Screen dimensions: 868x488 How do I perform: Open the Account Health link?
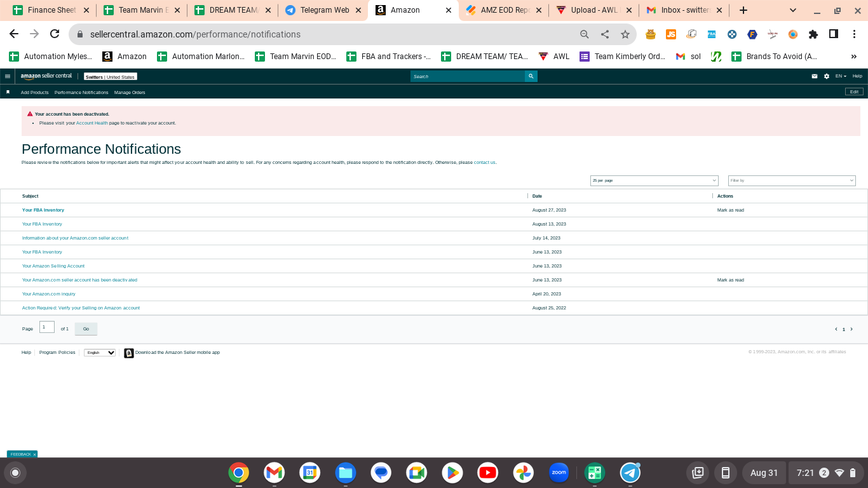pos(92,123)
